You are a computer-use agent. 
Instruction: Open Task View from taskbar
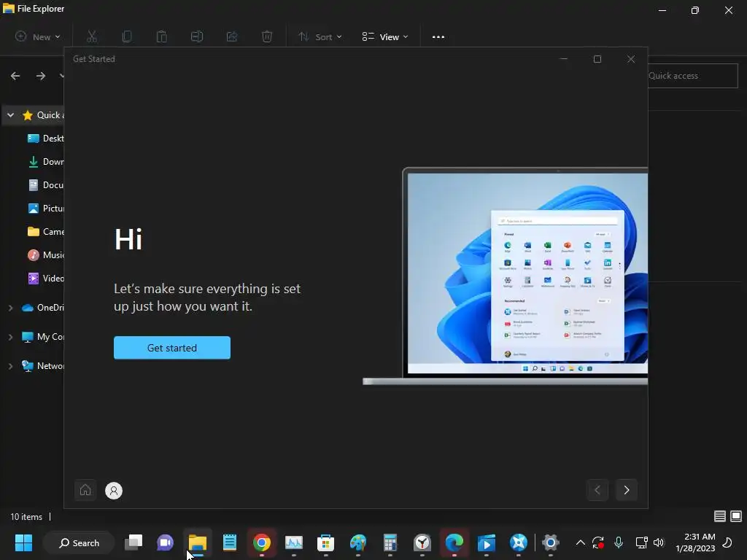coord(133,542)
